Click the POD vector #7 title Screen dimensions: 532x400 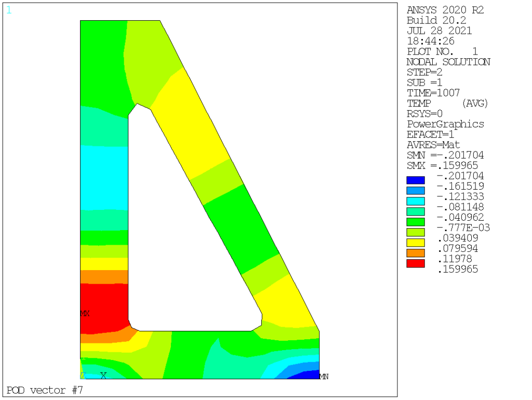pos(45,390)
